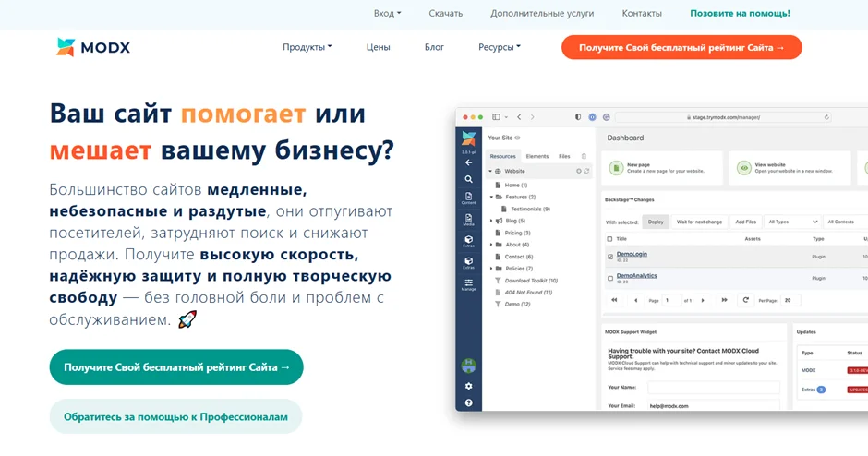This screenshot has height=456, width=868.
Task: Open the Скачать link
Action: tap(446, 13)
